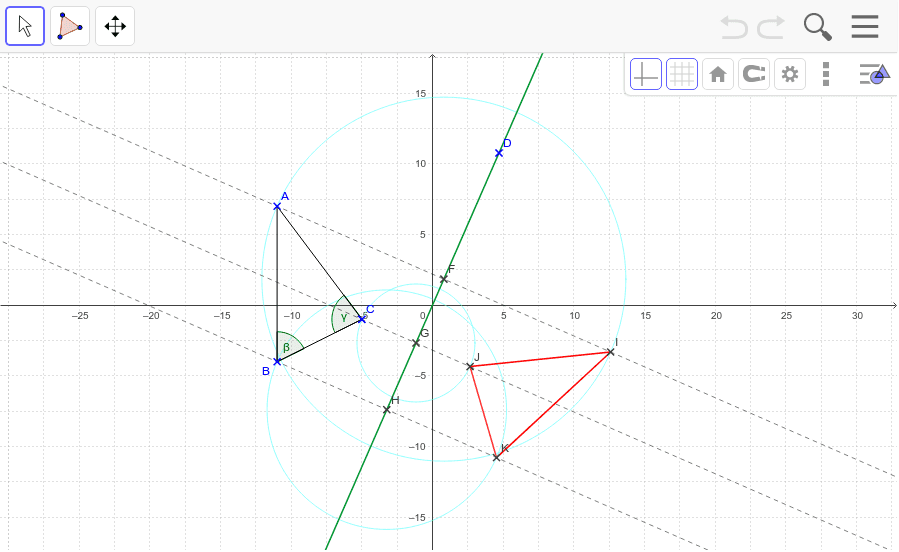Click the angle γ marker

point(344,315)
